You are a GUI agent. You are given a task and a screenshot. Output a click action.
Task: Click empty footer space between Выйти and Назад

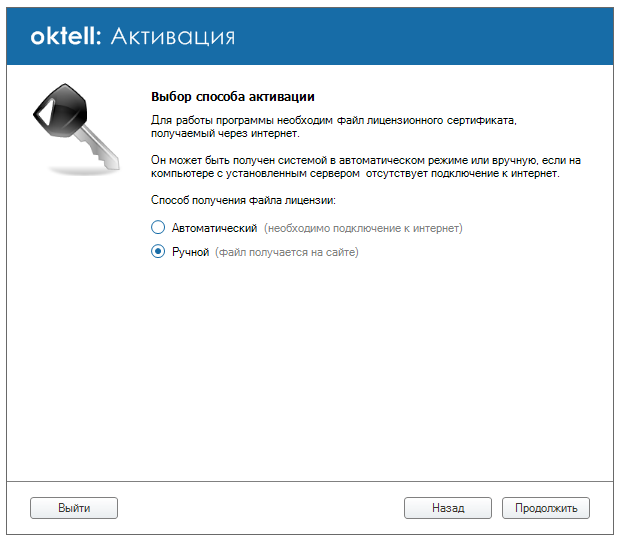(260, 508)
